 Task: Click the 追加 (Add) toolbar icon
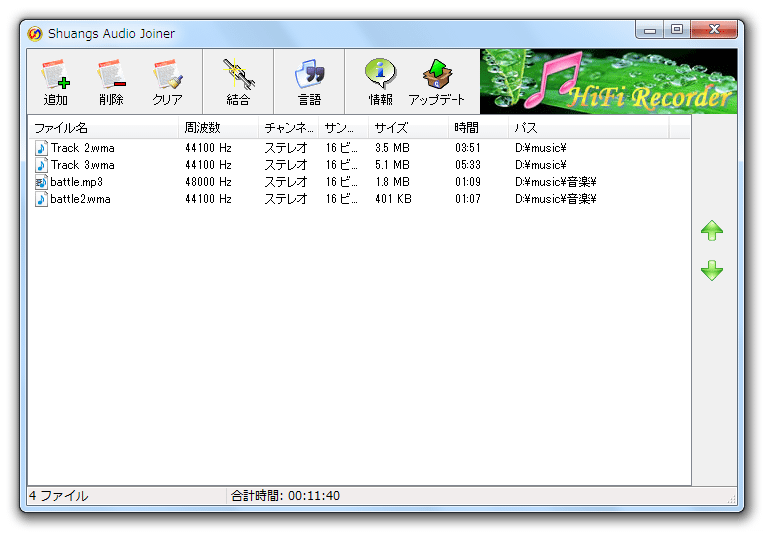pyautogui.click(x=55, y=82)
